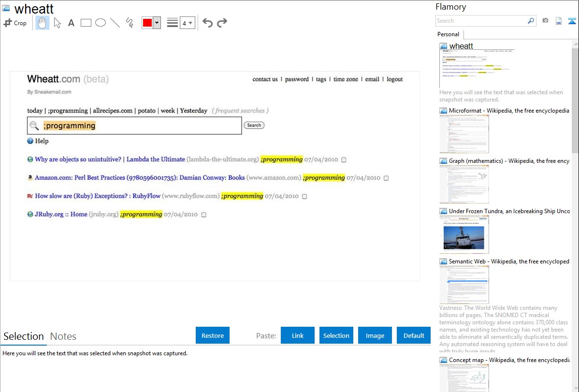Image resolution: width=579 pixels, height=392 pixels.
Task: Switch to the Personal tab
Action: [x=448, y=34]
